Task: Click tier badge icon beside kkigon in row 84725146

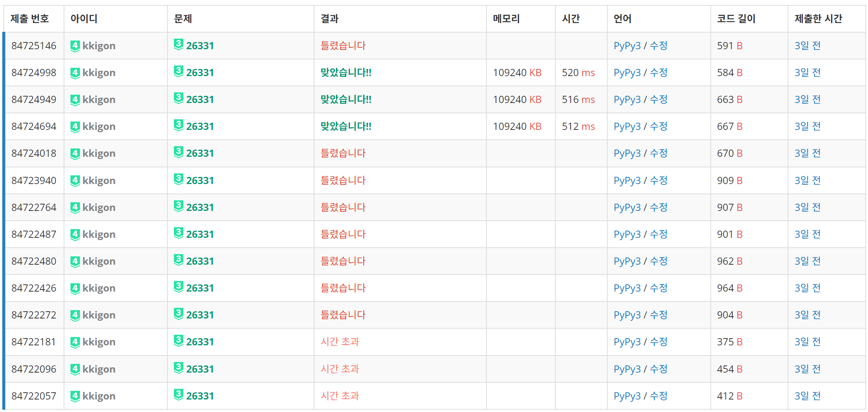Action: tap(75, 46)
